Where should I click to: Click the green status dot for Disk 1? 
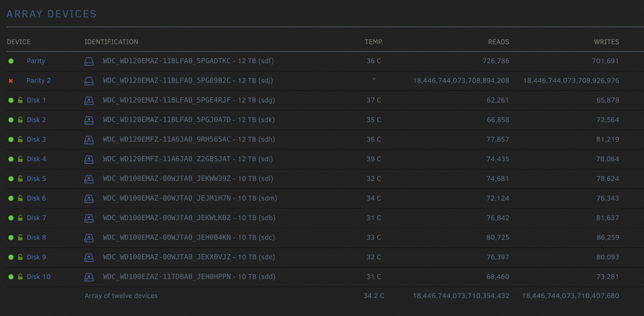click(11, 101)
